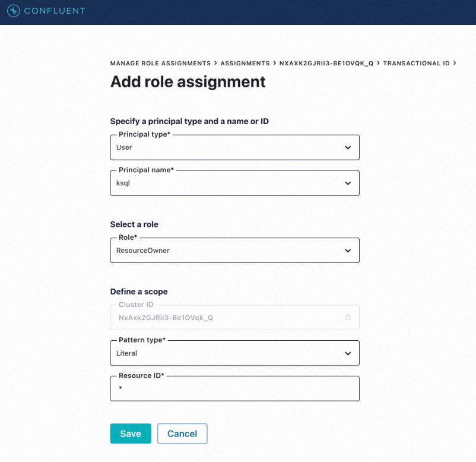Navigate to the Assignments breadcrumb
This screenshot has height=462, width=476.
(245, 63)
